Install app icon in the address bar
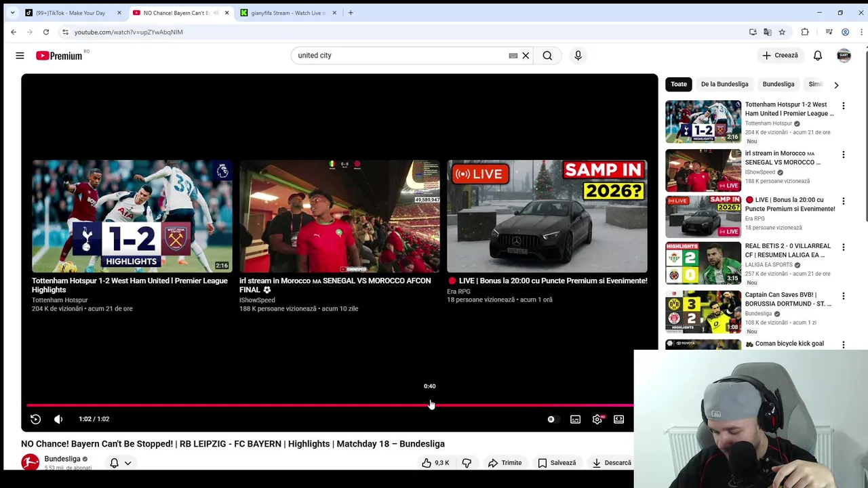This screenshot has height=488, width=868. 753,32
